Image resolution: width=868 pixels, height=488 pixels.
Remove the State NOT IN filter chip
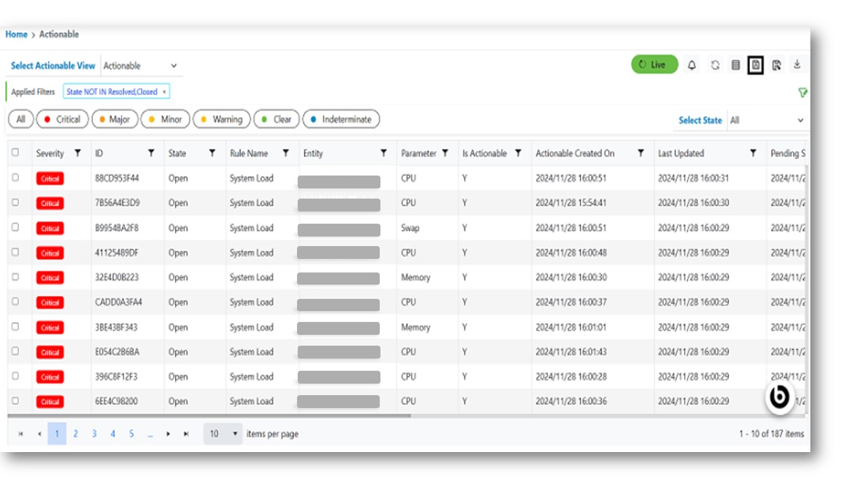(164, 91)
